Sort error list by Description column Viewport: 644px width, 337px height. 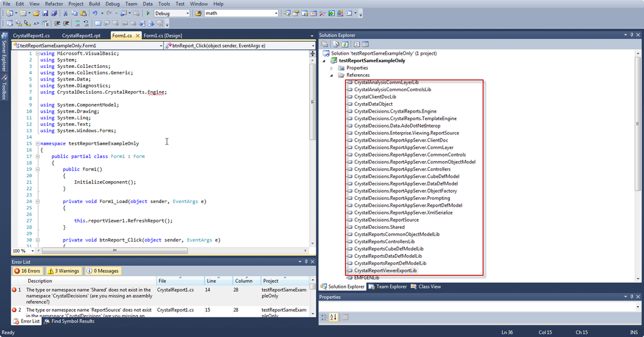pos(91,281)
